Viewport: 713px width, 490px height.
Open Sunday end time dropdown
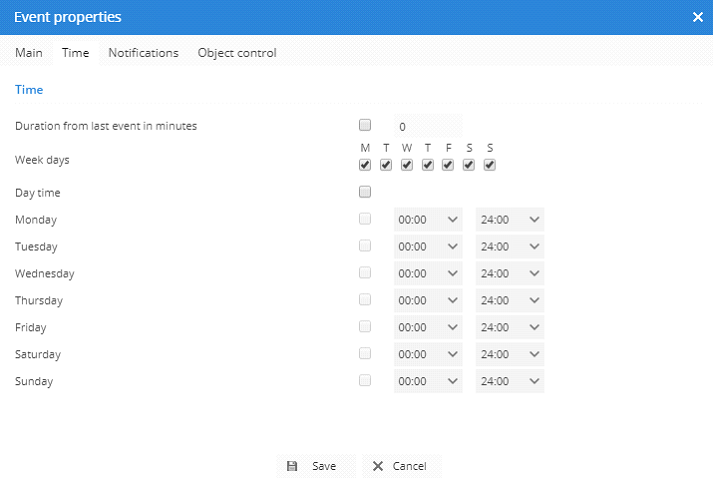510,381
